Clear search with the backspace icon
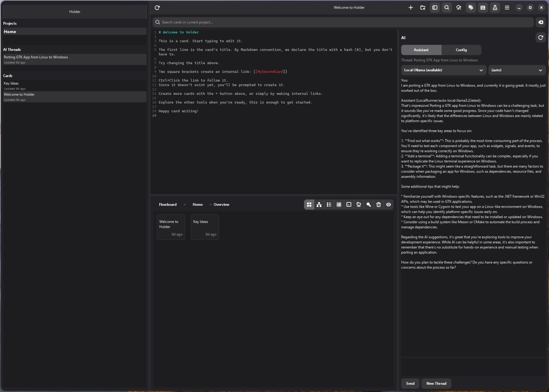 tap(541, 22)
